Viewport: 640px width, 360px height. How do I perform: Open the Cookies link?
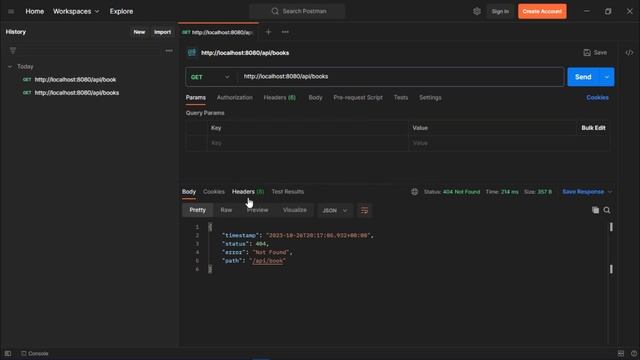pos(597,98)
